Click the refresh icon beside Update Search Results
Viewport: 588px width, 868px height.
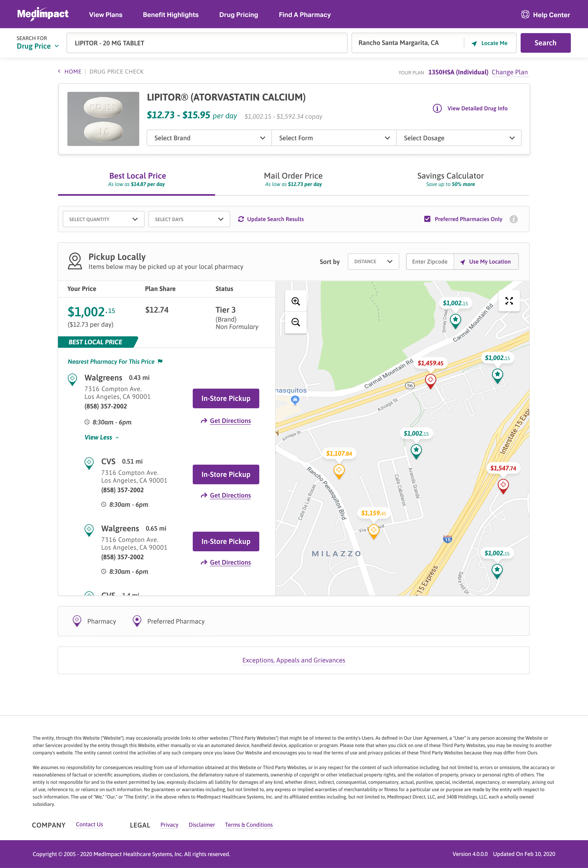[241, 219]
